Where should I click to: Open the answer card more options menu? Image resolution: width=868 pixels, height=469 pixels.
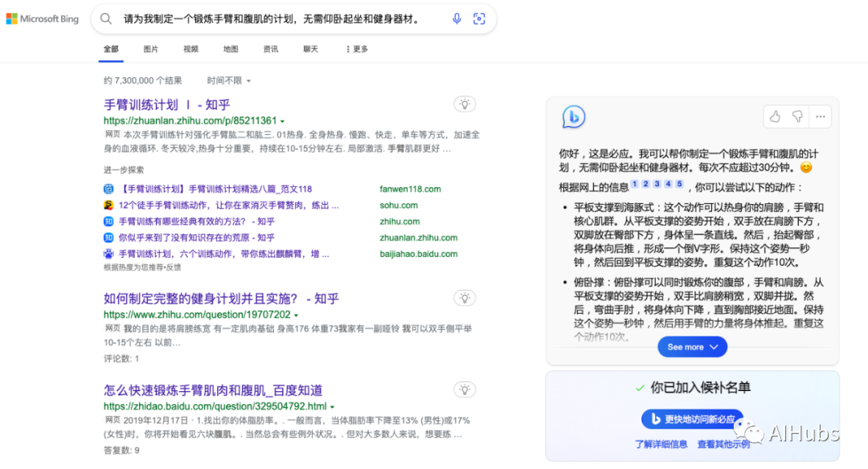click(821, 116)
